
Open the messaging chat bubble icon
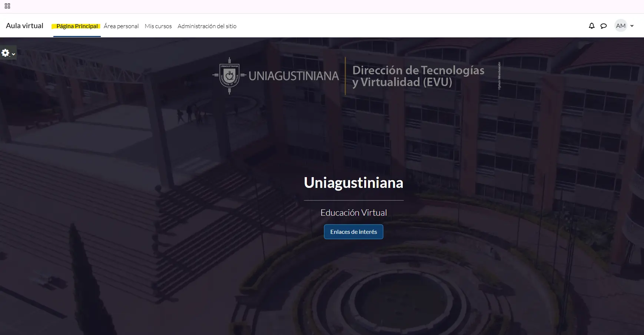tap(604, 26)
